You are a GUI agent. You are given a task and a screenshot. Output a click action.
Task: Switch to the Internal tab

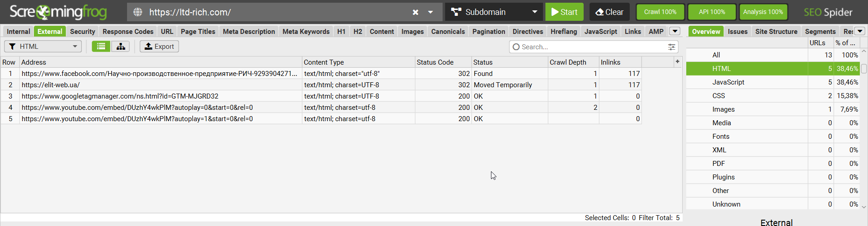pos(19,31)
